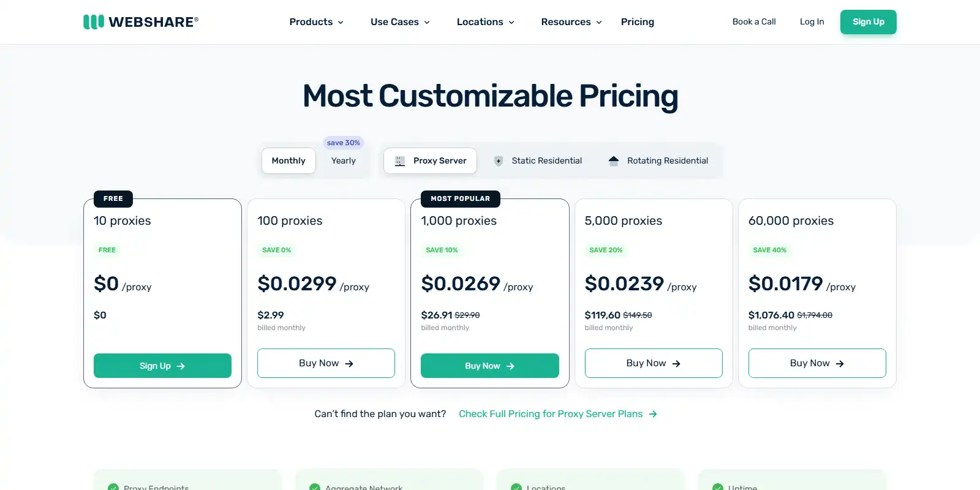The image size is (980, 490).
Task: Click the $1,076.40 monthly total
Action: pyautogui.click(x=771, y=315)
